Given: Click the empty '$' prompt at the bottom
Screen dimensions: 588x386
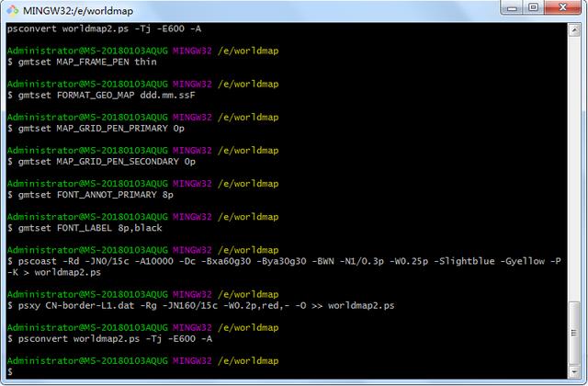Looking at the screenshot, I should click(x=10, y=371).
